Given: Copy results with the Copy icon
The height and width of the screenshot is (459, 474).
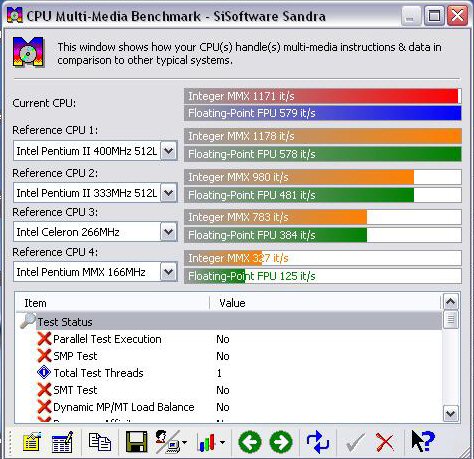Looking at the screenshot, I should pyautogui.click(x=99, y=442).
